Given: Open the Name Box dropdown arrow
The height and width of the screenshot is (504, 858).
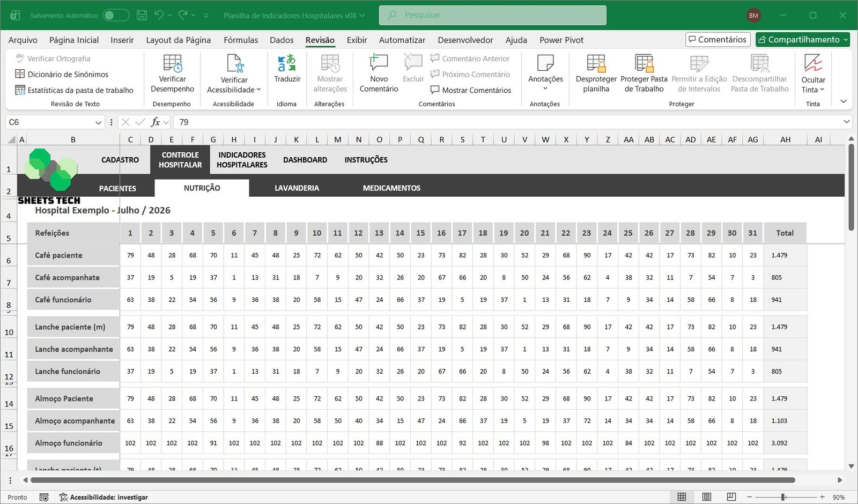Looking at the screenshot, I should (x=98, y=122).
